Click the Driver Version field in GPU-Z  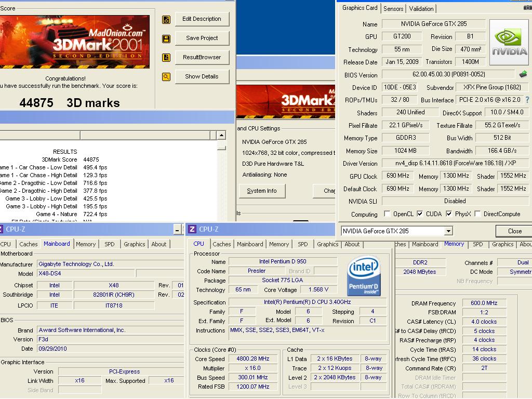pos(455,163)
